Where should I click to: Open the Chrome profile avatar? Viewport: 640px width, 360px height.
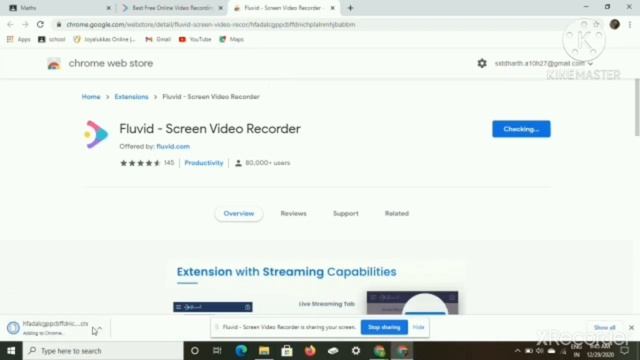614,24
